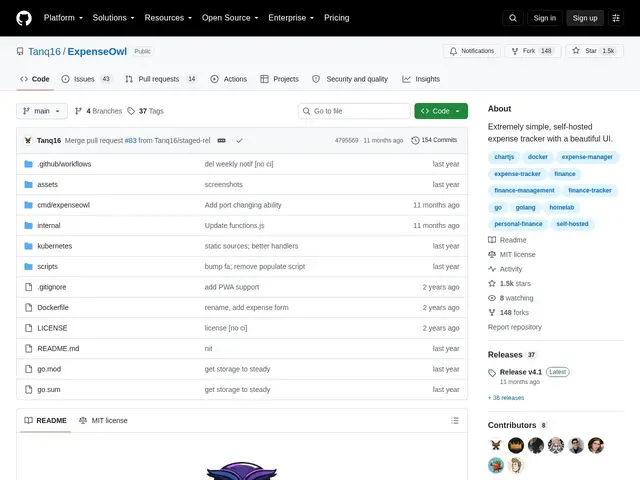Open the 'Add port changing ability' commit
Screen dimensions: 640x480
click(243, 205)
